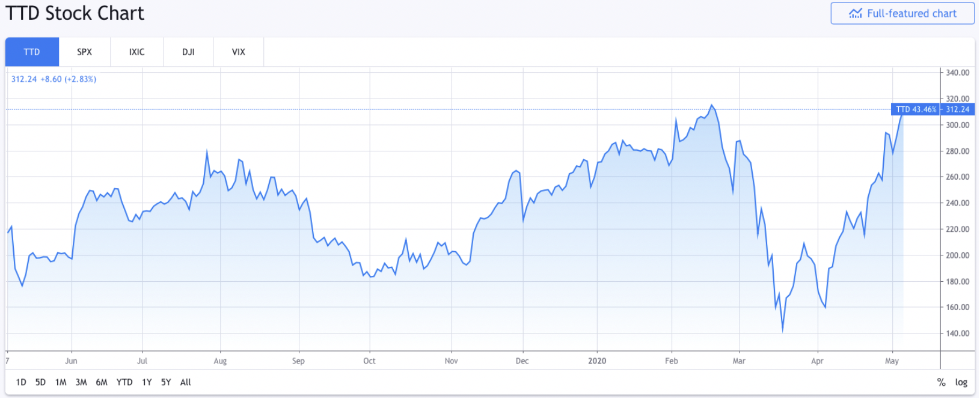Click the Sep time axis label
Screen dimensions: 980x399
tap(298, 361)
